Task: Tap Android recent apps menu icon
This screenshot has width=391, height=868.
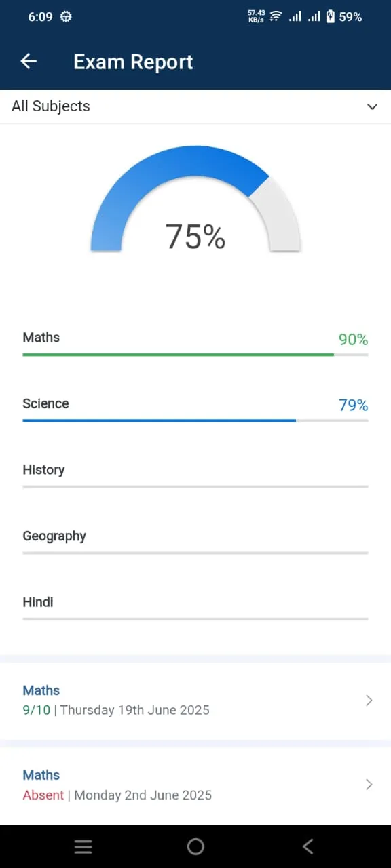Action: coord(83,846)
